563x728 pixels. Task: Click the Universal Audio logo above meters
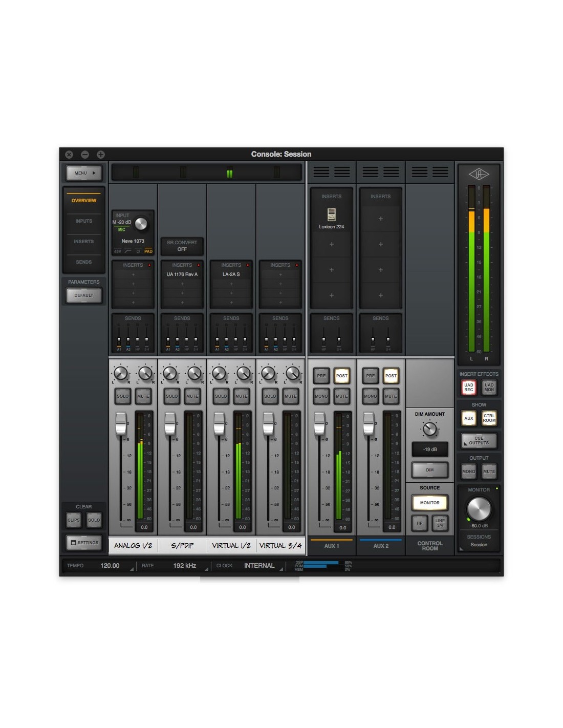tap(479, 174)
